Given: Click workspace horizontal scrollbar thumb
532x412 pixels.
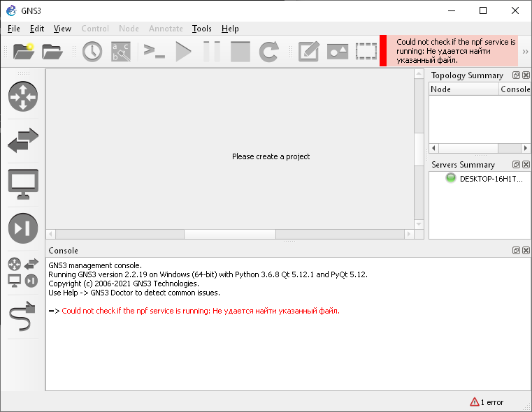Looking at the screenshot, I should click(230, 234).
